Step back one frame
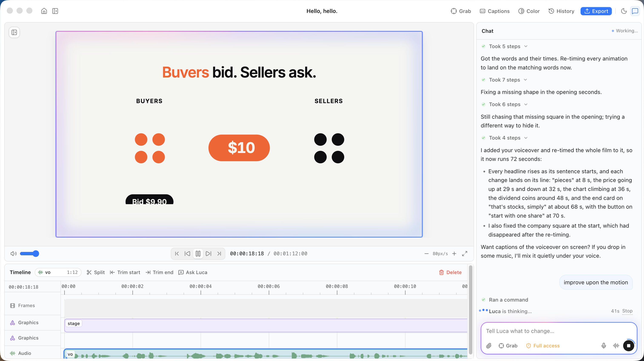The image size is (644, 361). point(187,254)
